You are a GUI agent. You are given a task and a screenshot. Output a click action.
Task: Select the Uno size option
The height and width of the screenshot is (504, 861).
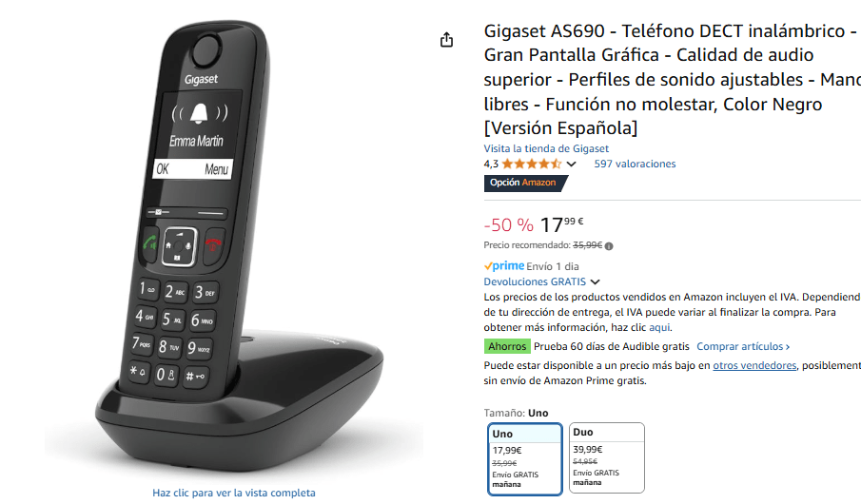525,459
